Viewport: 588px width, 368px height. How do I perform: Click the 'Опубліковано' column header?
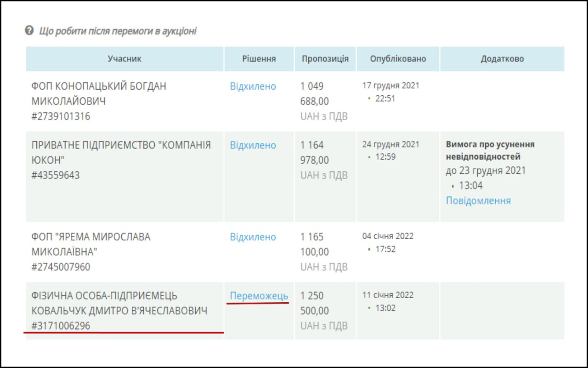pos(398,59)
